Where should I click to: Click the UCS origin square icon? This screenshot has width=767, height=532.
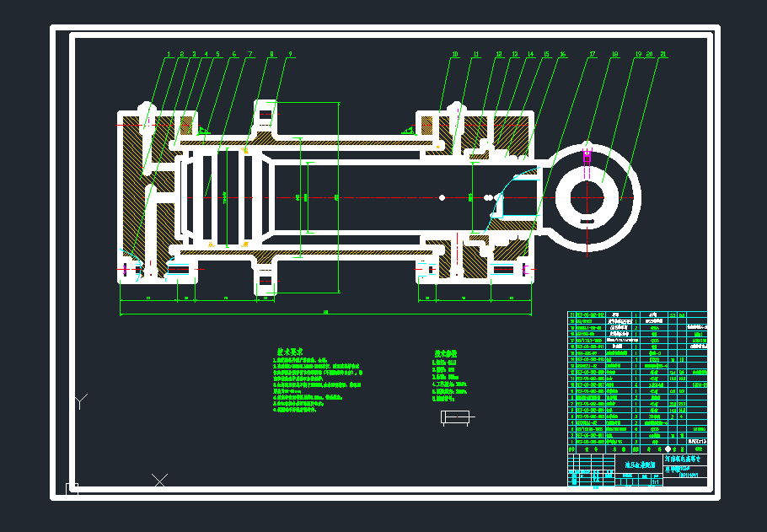click(72, 488)
